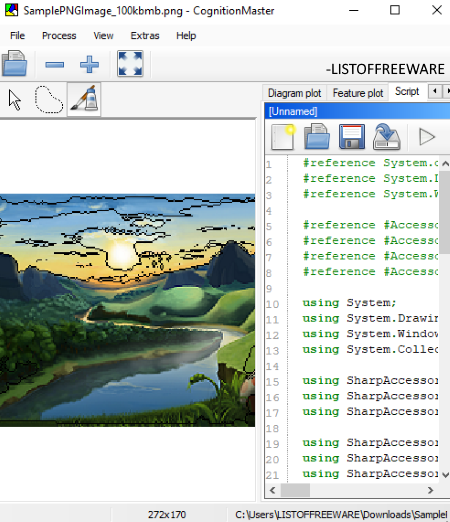
Task: Click the horizontal scrollbar right arrow
Action: click(x=430, y=490)
